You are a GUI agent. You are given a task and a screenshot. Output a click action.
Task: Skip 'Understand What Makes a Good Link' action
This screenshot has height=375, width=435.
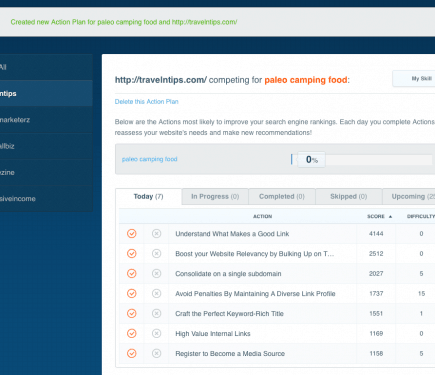pyautogui.click(x=156, y=233)
